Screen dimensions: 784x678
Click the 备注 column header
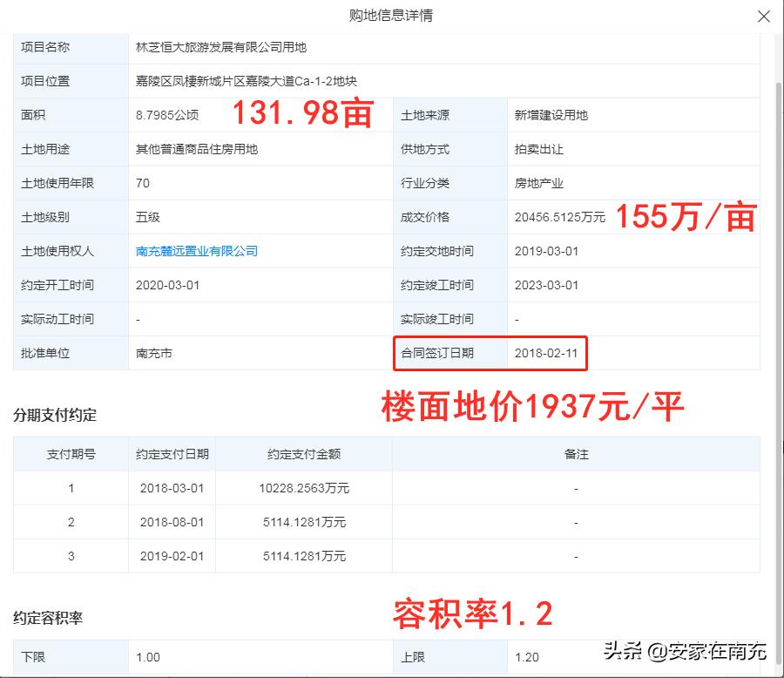pyautogui.click(x=577, y=454)
